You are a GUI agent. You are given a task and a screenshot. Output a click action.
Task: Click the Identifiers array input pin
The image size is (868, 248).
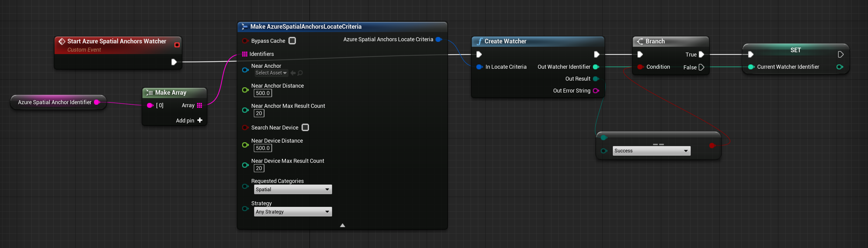point(245,54)
